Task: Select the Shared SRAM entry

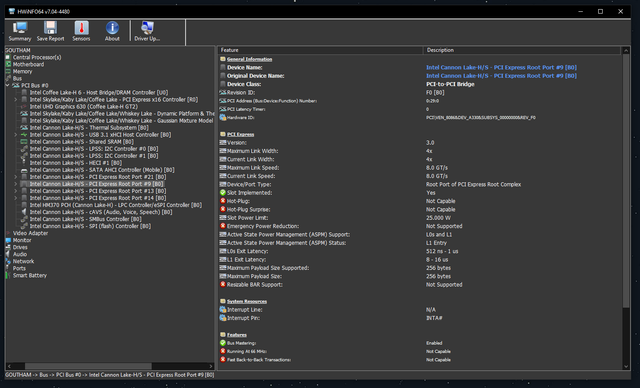Action: point(81,142)
